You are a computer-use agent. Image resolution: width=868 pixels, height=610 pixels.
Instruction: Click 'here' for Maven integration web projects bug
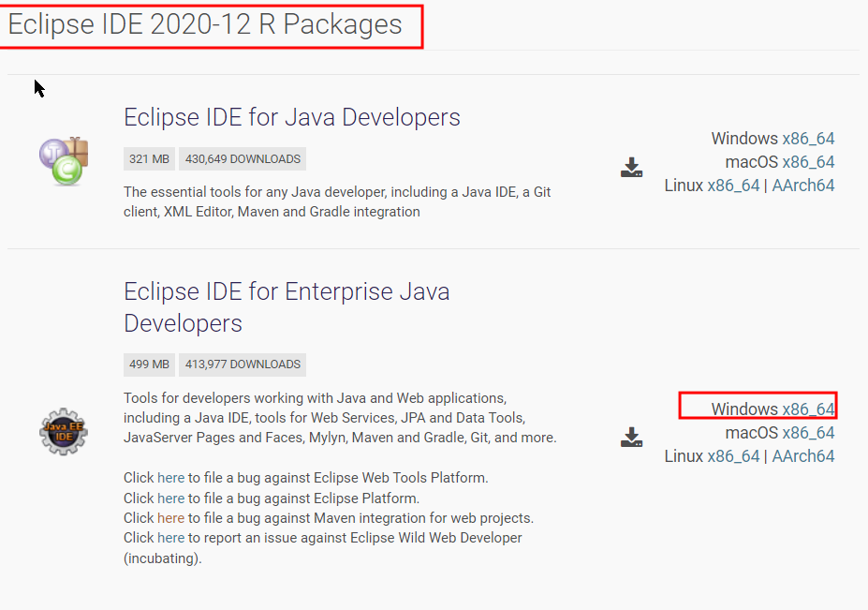click(x=170, y=518)
